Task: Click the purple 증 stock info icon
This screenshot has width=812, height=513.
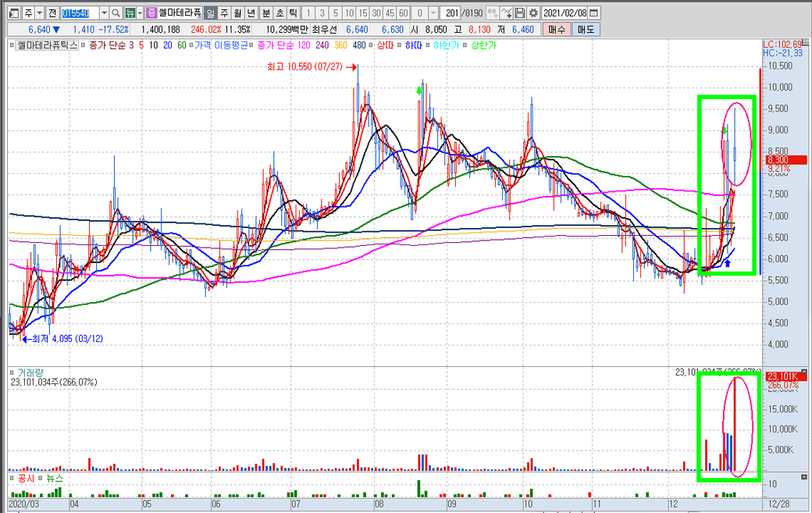Action: click(x=151, y=13)
